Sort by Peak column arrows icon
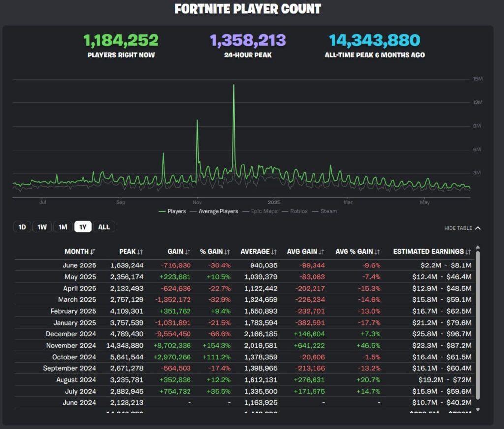Screen dimensions: 504x429 tap(140, 252)
